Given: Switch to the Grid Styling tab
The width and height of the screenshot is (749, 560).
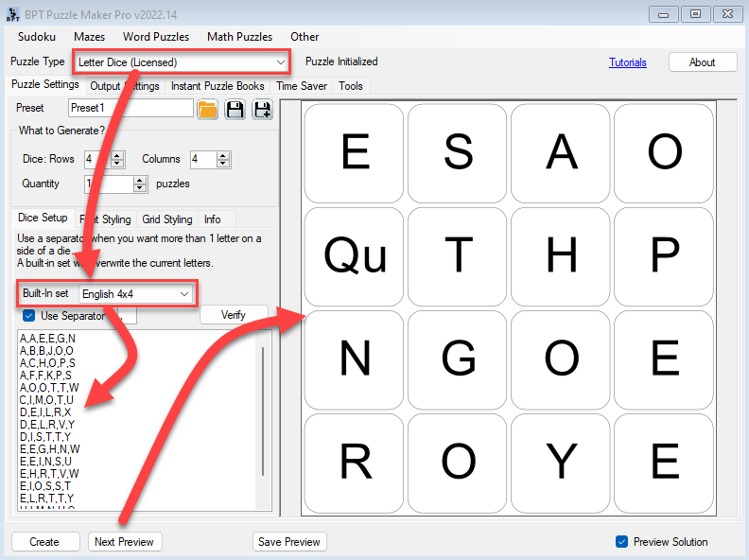Looking at the screenshot, I should pos(166,219).
